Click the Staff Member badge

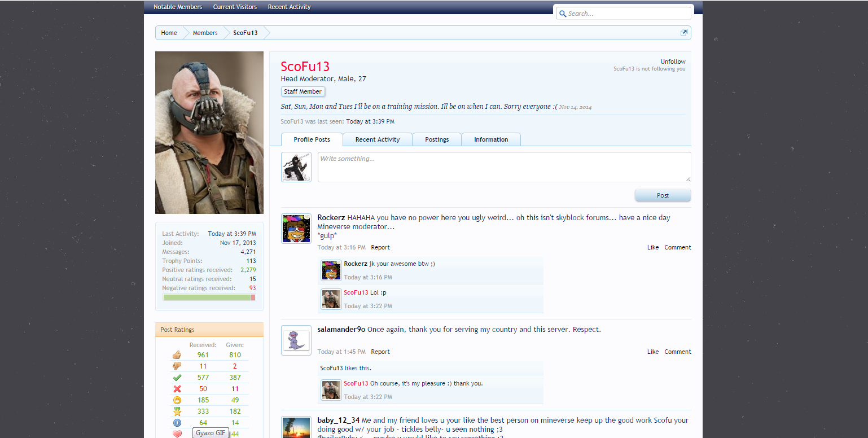[x=303, y=91]
